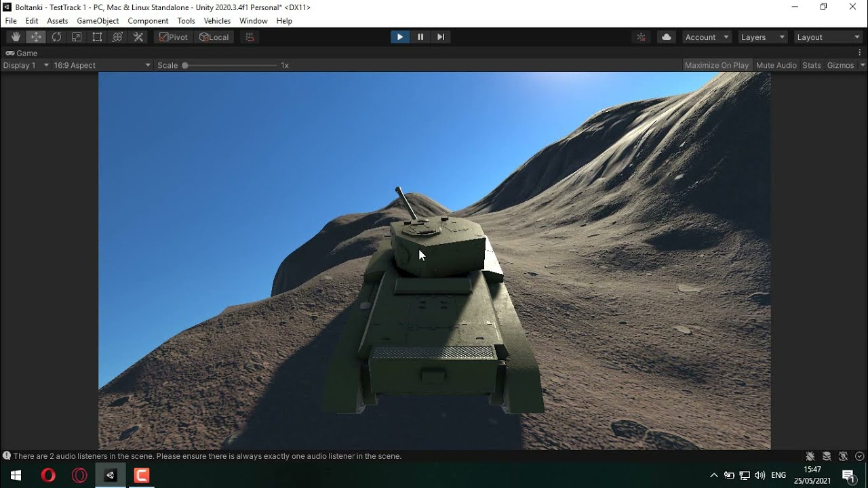Open Camtasia recorder from taskbar

click(142, 475)
